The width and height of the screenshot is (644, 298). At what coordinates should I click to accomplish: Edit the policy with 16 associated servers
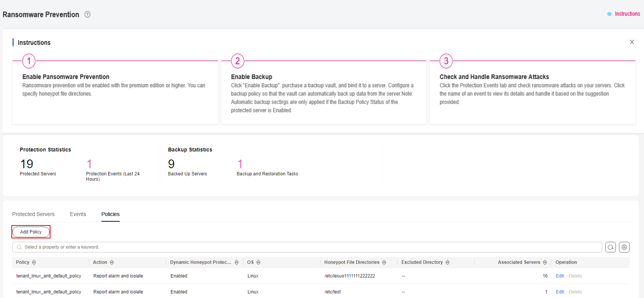tap(560, 276)
